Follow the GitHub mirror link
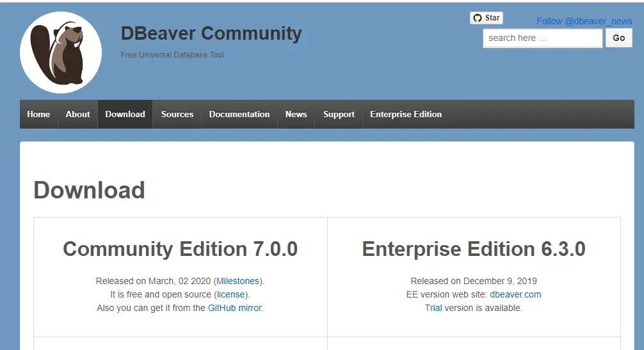 coord(235,308)
